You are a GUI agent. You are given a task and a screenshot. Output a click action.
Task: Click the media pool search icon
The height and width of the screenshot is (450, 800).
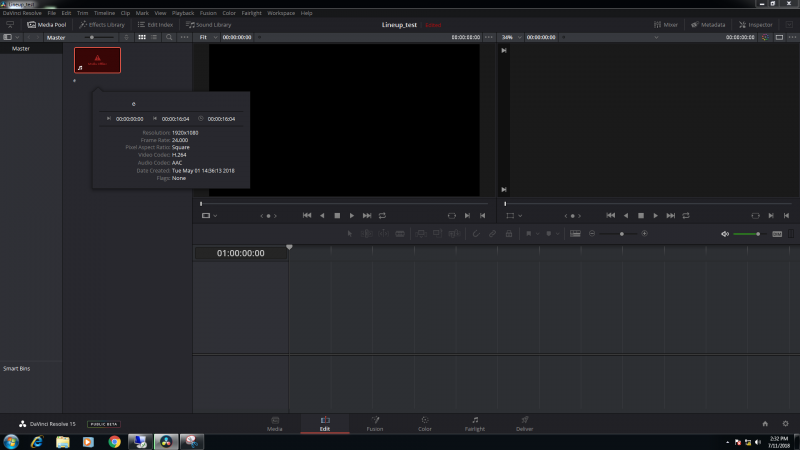point(169,37)
